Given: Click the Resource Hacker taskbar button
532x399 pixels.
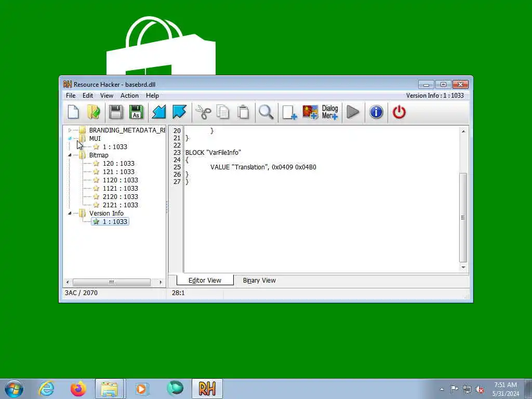Looking at the screenshot, I should [x=207, y=389].
